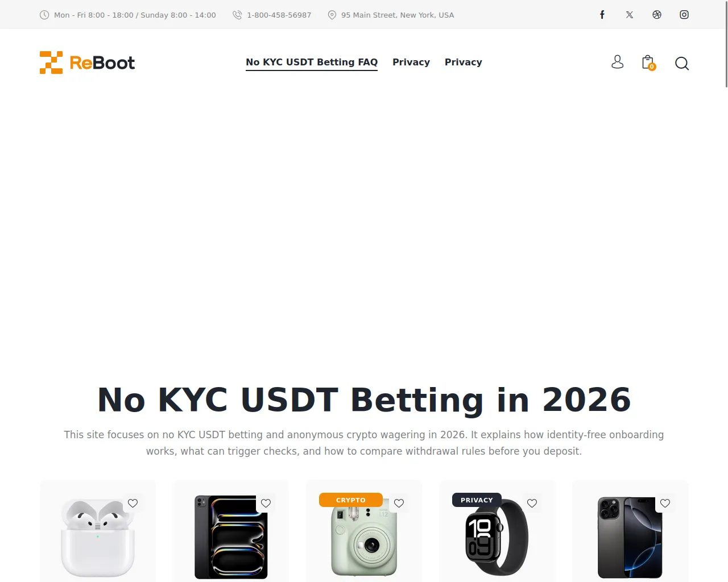Click the ReBoot logo
728x582 pixels.
coord(87,63)
